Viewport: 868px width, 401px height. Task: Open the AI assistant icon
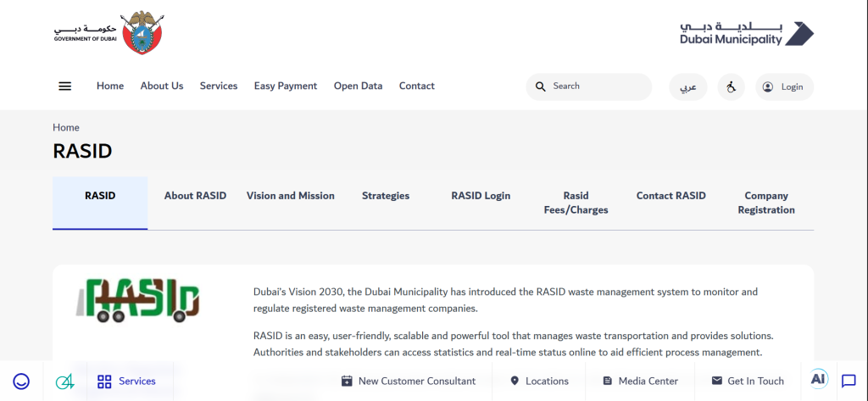(x=819, y=379)
